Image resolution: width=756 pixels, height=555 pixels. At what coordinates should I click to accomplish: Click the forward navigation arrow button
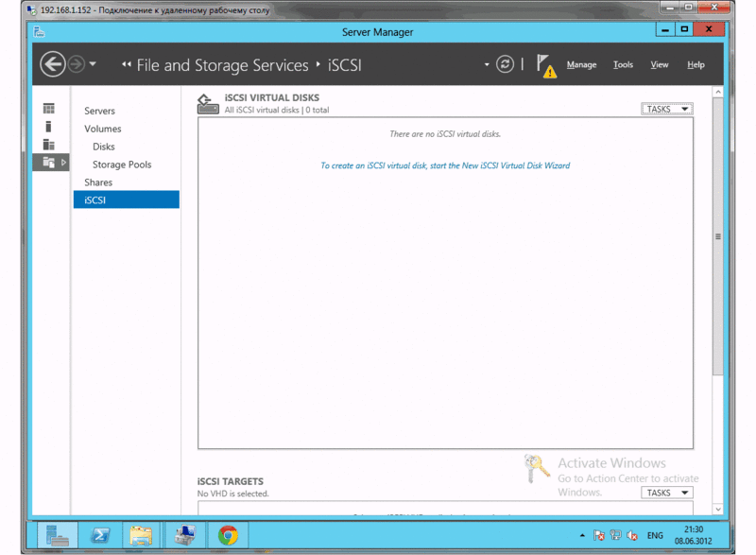[77, 64]
